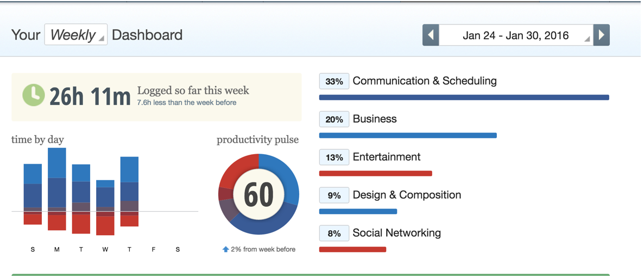This screenshot has height=278, width=644.
Task: Click the '7.6h less than the week before' text
Action: 187,103
